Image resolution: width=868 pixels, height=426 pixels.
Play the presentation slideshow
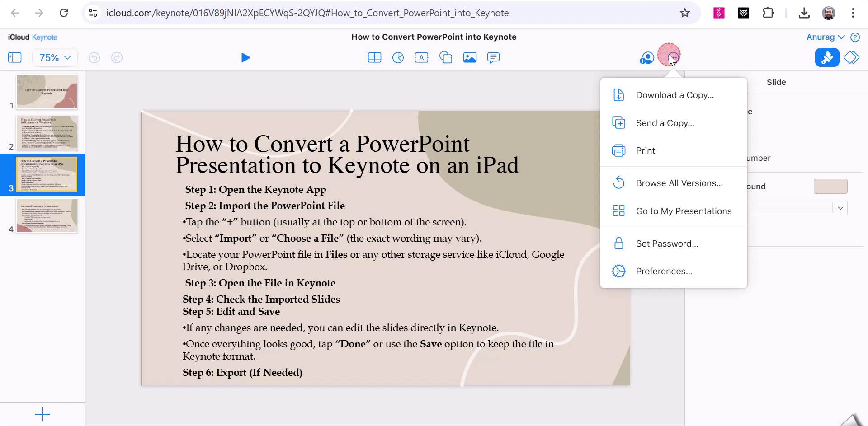coord(245,57)
